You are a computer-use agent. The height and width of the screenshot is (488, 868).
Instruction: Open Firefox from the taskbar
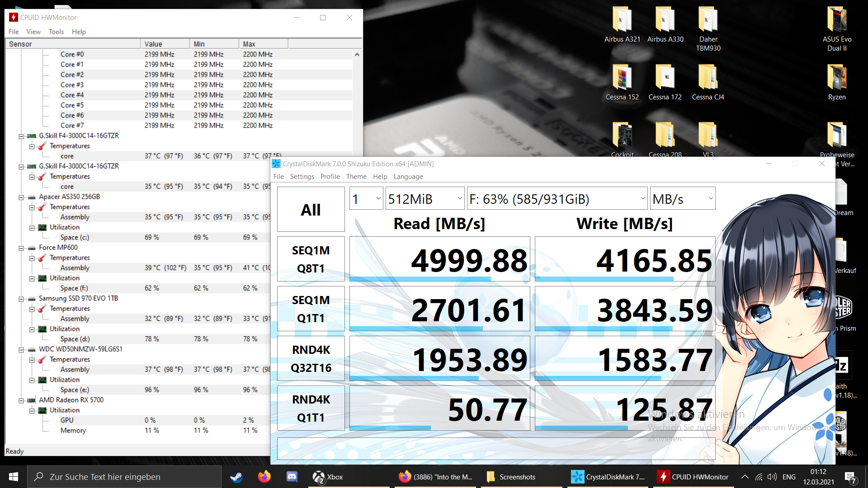[x=264, y=477]
